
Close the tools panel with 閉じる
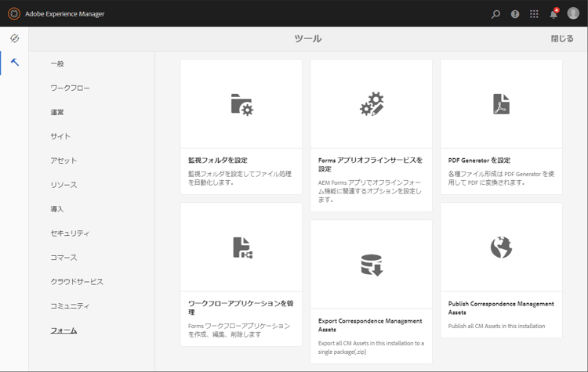[x=562, y=38]
